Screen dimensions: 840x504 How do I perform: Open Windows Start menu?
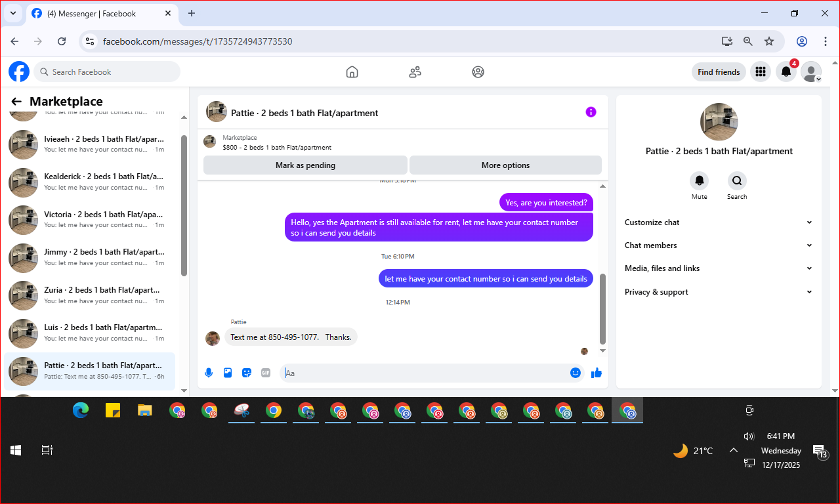[16, 450]
